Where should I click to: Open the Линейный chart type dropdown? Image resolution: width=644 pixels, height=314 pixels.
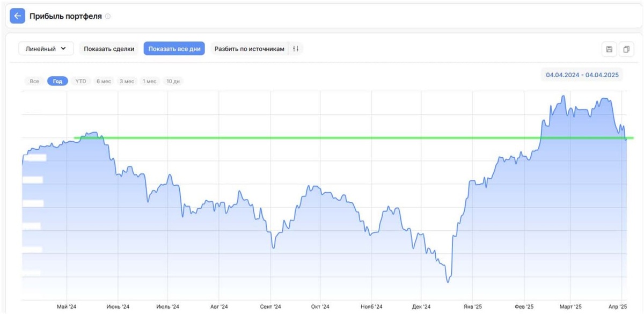tap(46, 49)
